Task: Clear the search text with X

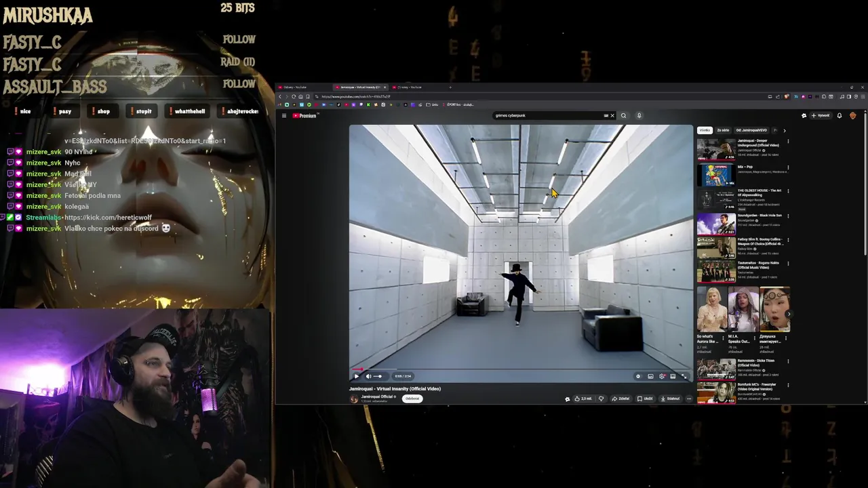Action: click(612, 116)
